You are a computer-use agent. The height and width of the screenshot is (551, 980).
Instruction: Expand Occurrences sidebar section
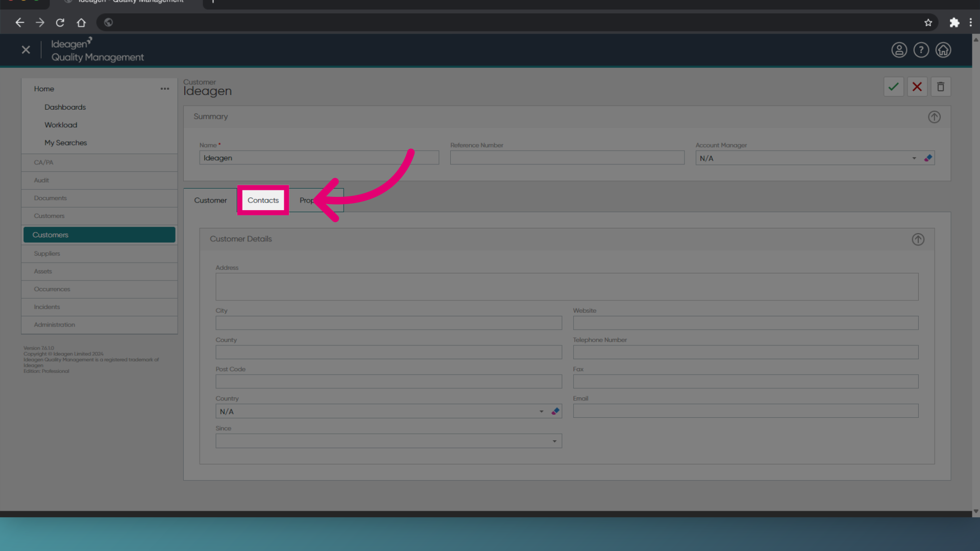point(100,289)
